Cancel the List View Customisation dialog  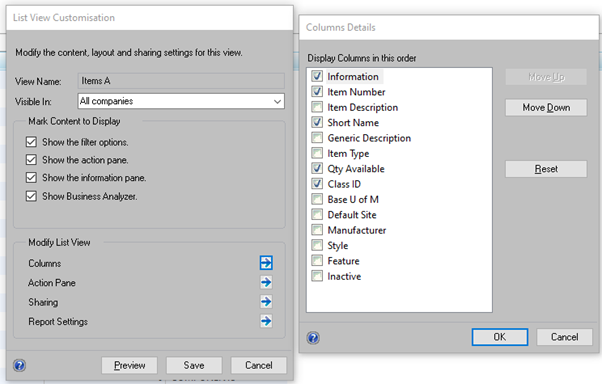(x=258, y=365)
